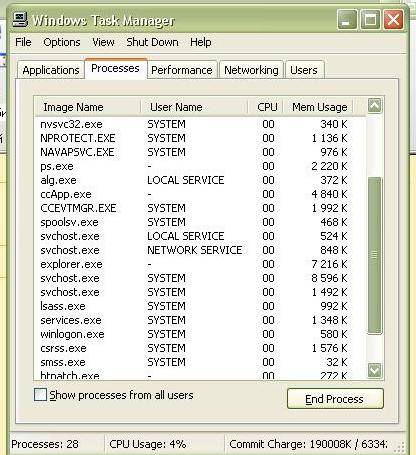Click the End Process button

(335, 399)
